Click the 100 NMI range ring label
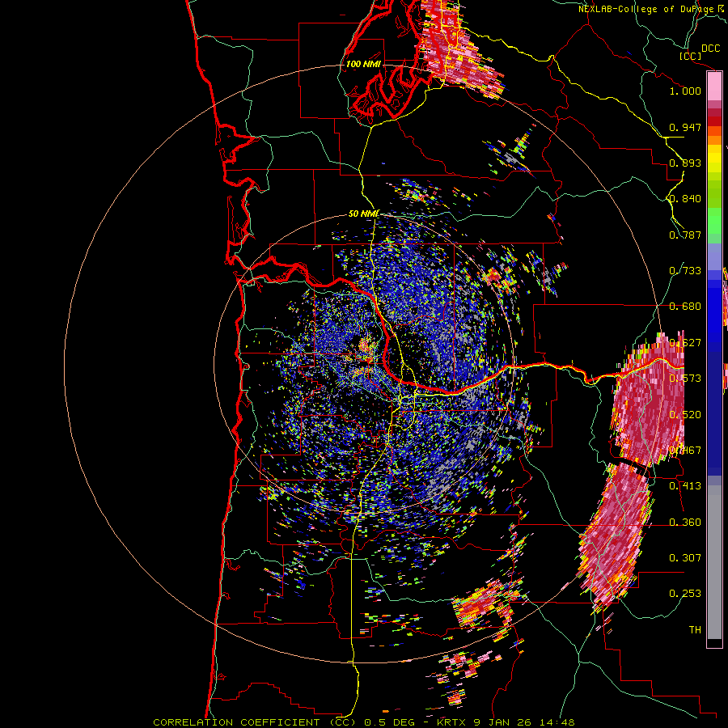Viewport: 728px width, 728px height. pyautogui.click(x=363, y=64)
